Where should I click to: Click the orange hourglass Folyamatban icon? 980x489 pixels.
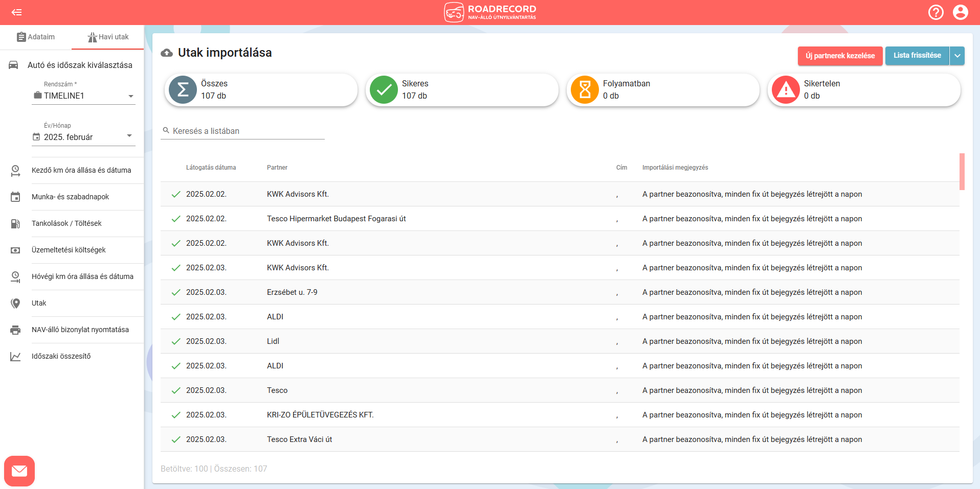coord(585,90)
